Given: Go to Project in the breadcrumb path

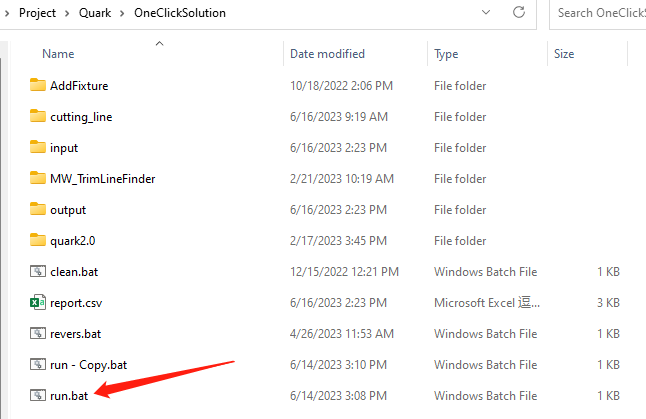Looking at the screenshot, I should pos(39,13).
